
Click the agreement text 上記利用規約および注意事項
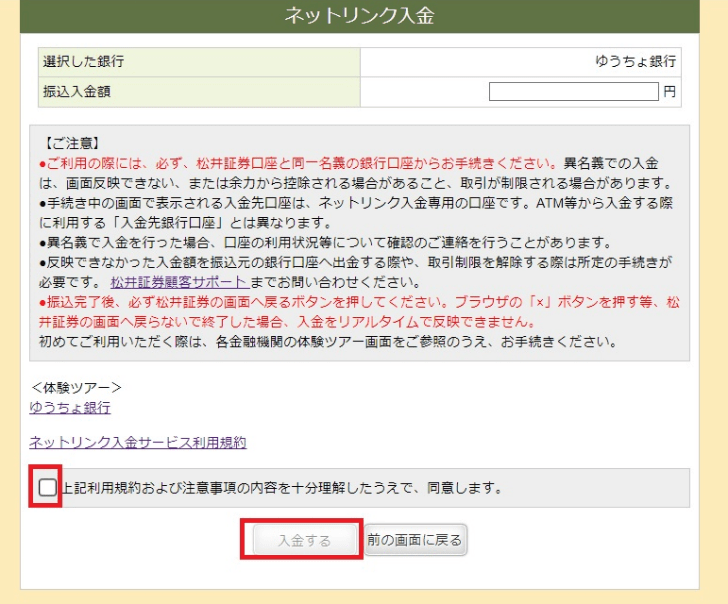[x=282, y=488]
